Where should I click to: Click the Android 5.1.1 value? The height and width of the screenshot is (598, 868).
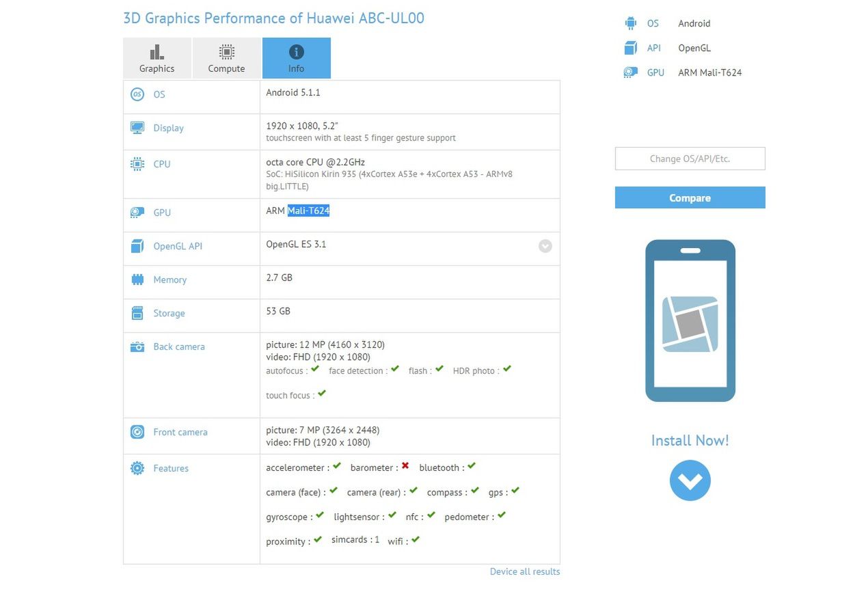click(293, 92)
